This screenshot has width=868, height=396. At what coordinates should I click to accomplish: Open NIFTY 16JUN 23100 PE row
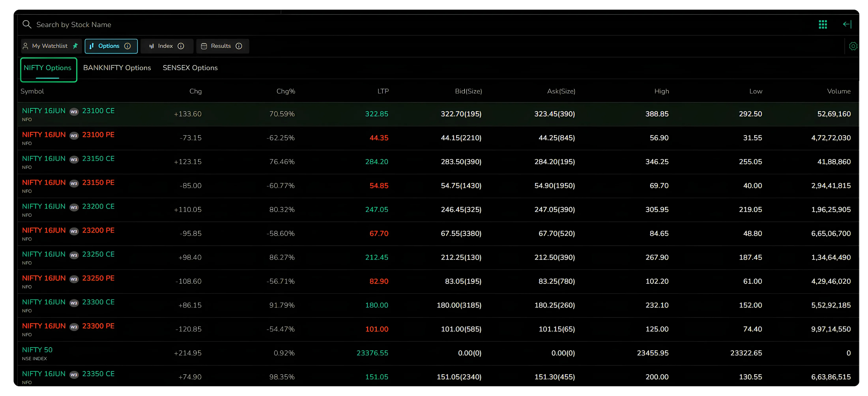(438, 138)
